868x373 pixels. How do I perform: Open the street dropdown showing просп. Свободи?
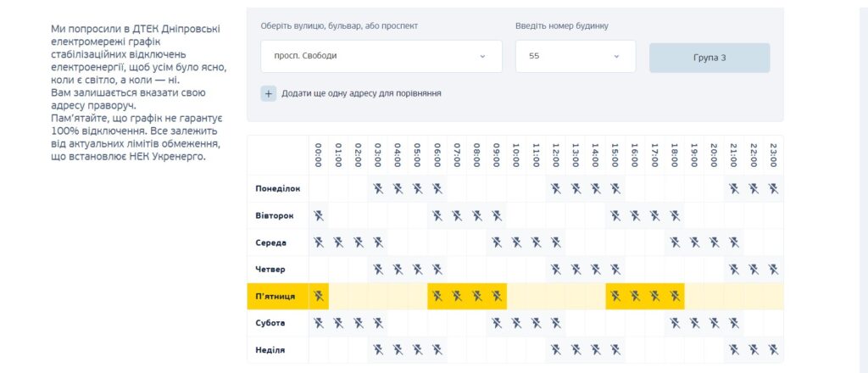381,56
